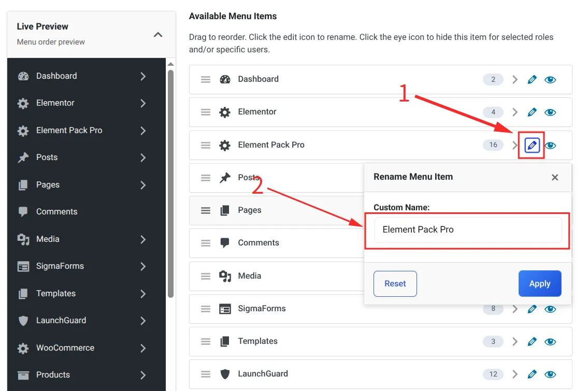Viewport: 588px width, 391px height.
Task: Open Dashboard in the Live Preview sidebar
Action: point(56,76)
